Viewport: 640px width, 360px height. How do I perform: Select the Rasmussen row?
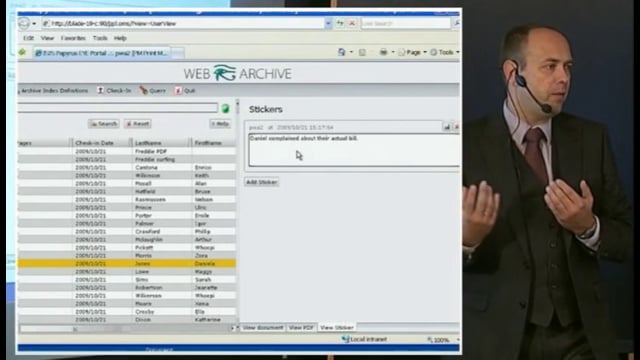coord(127,200)
